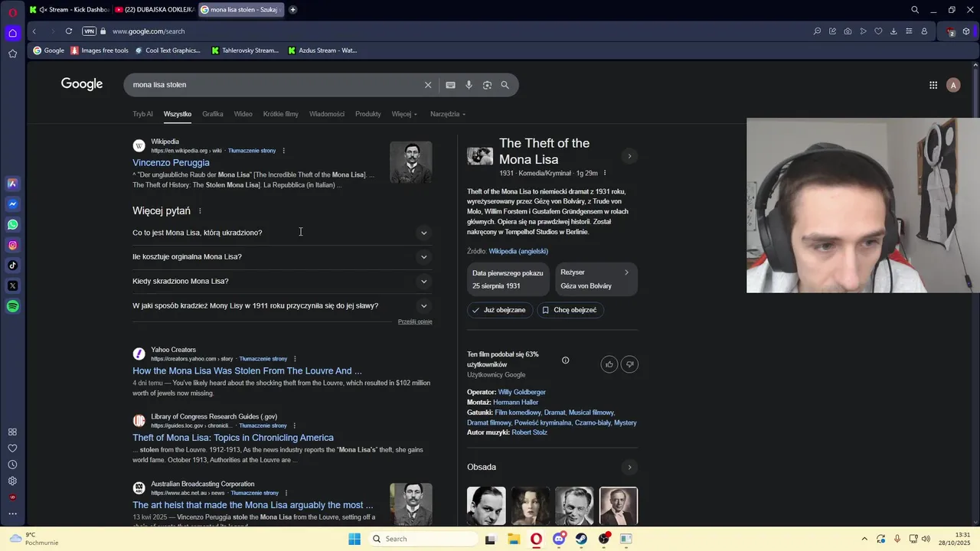
Task: Switch to the Wideo tab
Action: tap(243, 114)
